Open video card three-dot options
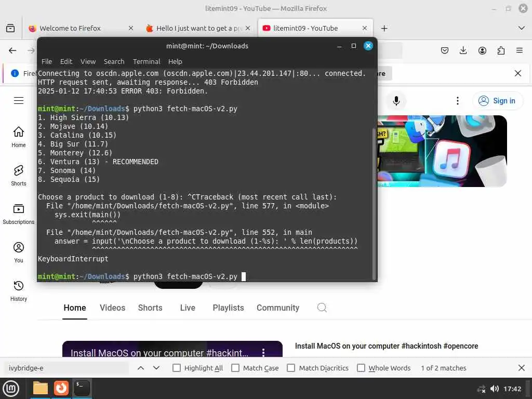 point(263,352)
